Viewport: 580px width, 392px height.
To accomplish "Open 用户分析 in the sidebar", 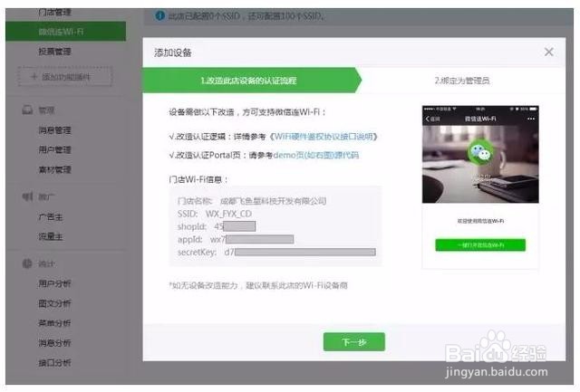I will tap(54, 283).
